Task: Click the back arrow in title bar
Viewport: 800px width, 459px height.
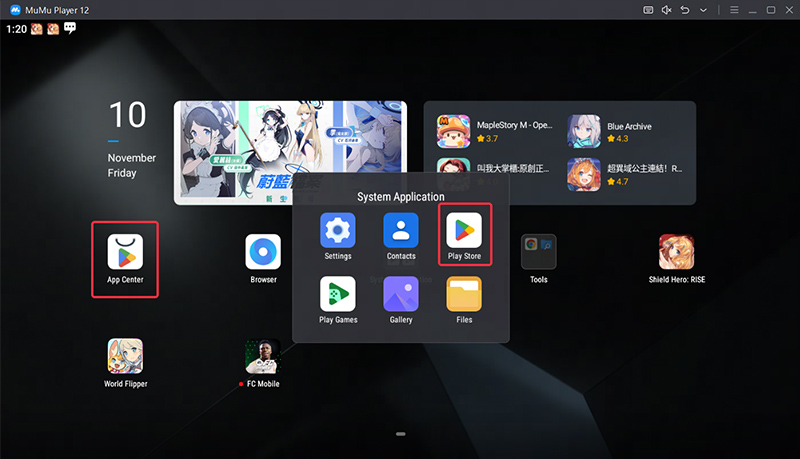Action: pyautogui.click(x=685, y=10)
